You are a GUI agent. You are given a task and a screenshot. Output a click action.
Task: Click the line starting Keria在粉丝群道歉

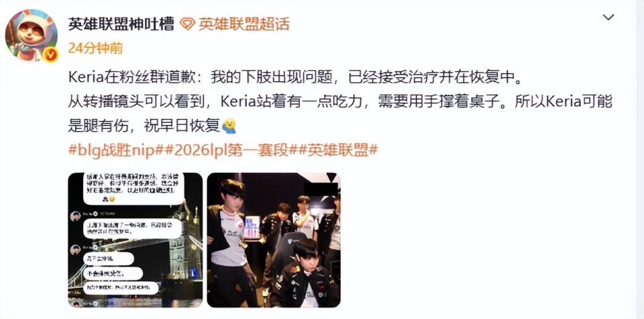pyautogui.click(x=297, y=78)
